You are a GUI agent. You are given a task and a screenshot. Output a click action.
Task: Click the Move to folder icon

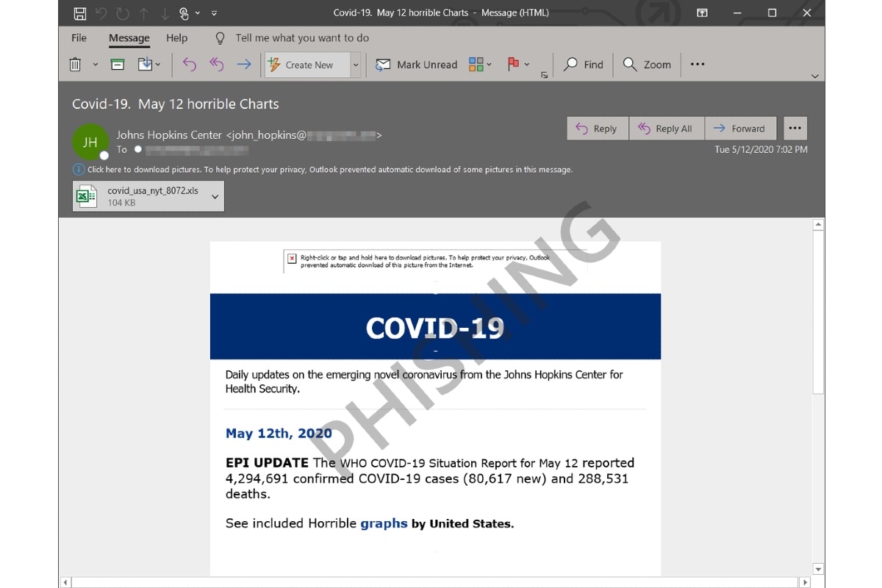coord(145,65)
